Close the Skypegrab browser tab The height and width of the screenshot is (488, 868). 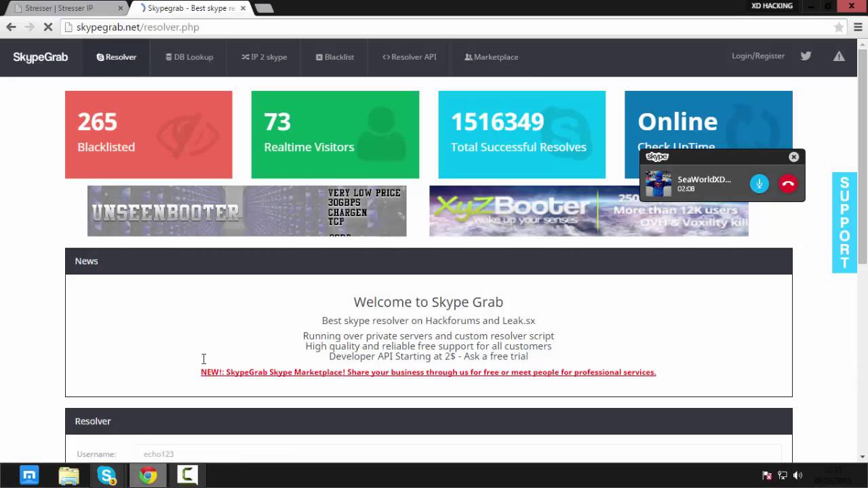point(243,8)
